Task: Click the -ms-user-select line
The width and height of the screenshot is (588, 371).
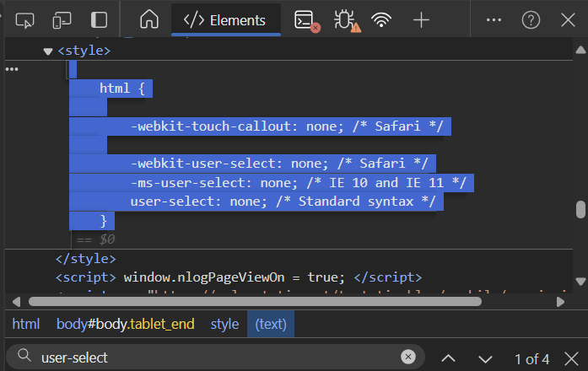Action: [299, 183]
